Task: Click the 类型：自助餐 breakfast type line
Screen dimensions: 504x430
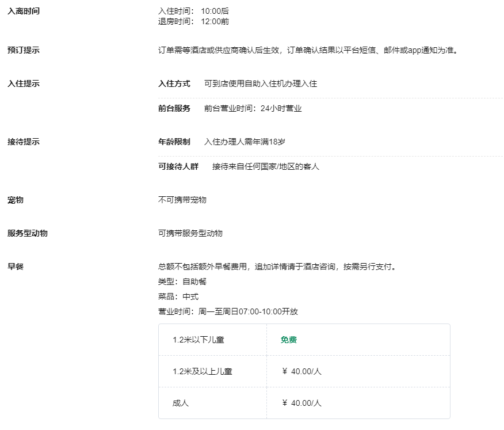Action: tap(182, 281)
